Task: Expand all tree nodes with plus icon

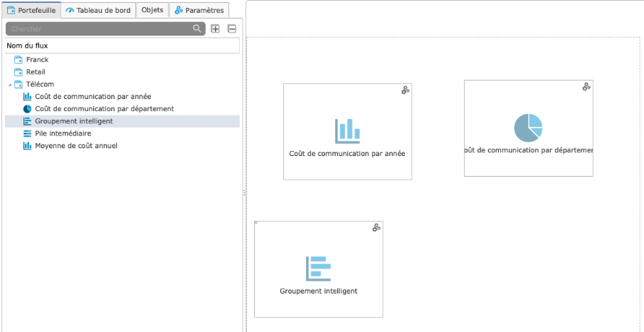Action: [x=215, y=28]
